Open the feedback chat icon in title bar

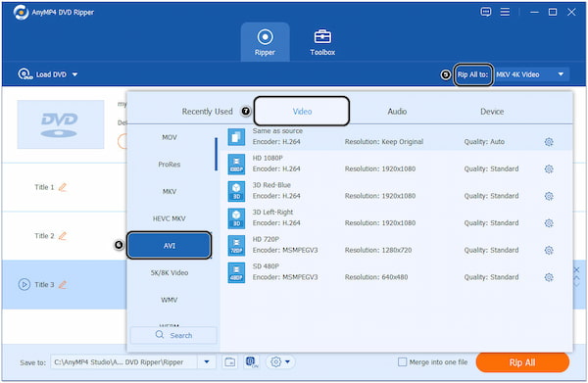coord(486,12)
